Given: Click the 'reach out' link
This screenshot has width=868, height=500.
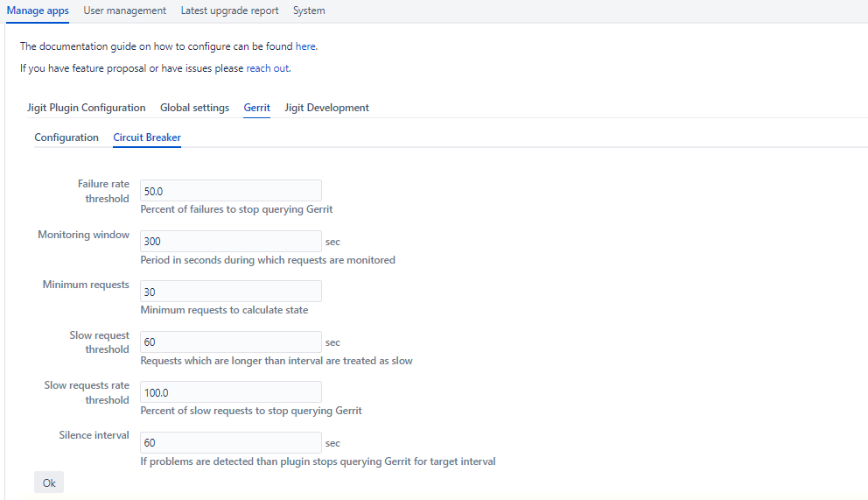Looking at the screenshot, I should [x=267, y=67].
